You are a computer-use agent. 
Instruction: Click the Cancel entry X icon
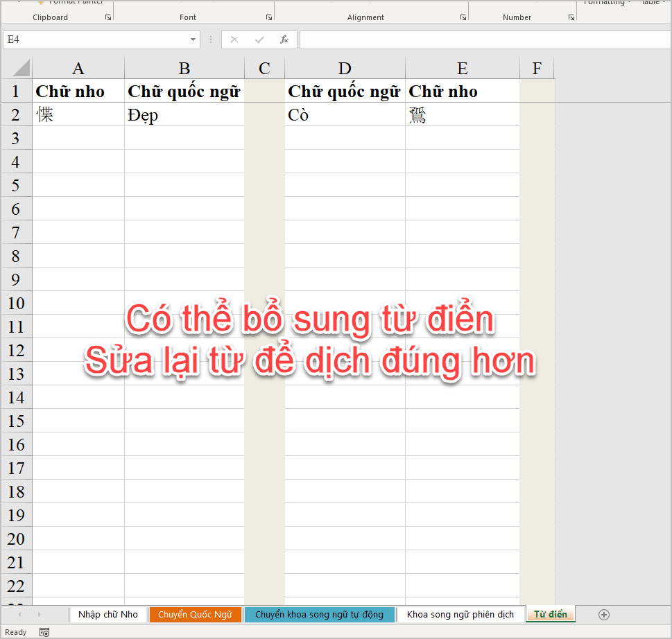pyautogui.click(x=234, y=40)
